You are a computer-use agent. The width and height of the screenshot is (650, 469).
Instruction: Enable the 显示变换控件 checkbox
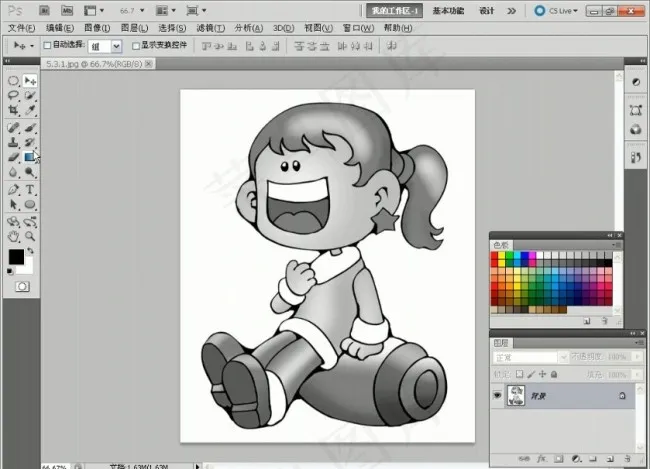[x=136, y=46]
